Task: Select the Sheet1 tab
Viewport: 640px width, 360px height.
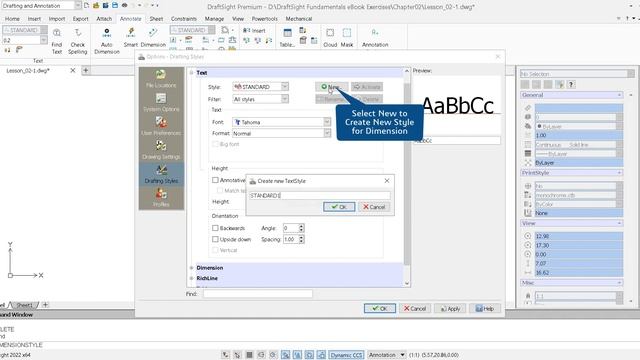Action: 24,304
